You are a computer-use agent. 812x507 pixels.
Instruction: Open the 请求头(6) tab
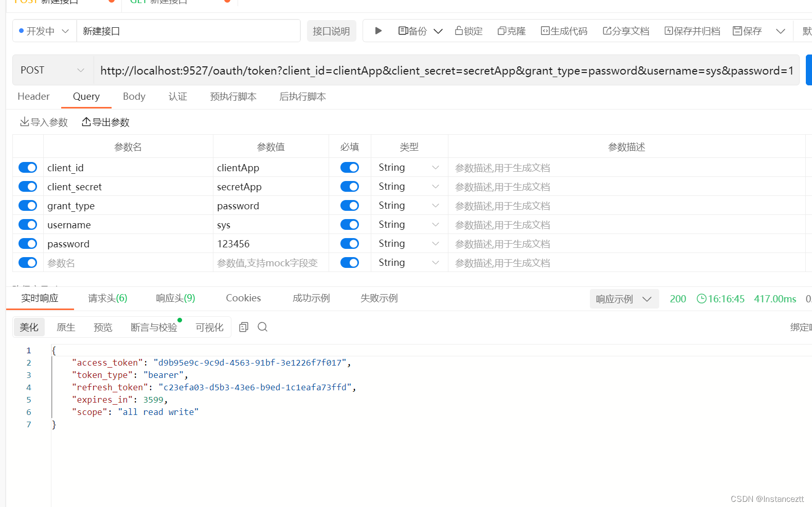[x=107, y=298]
